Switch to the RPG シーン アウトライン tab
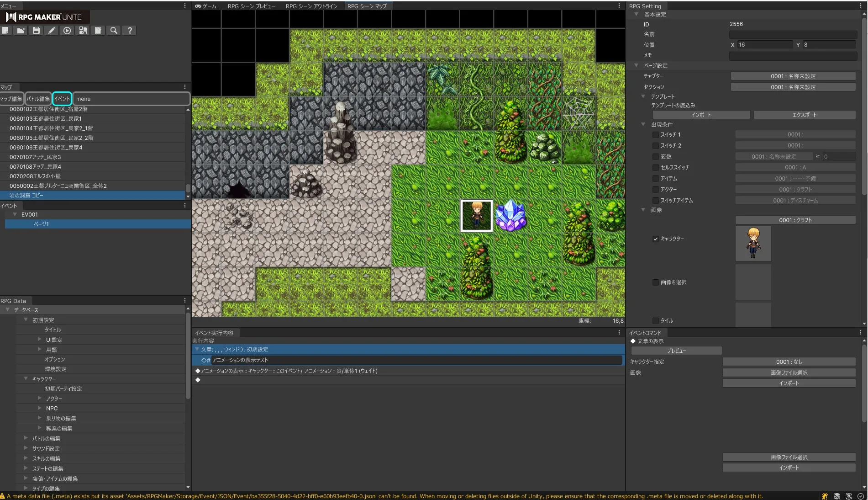The width and height of the screenshot is (868, 500). (311, 6)
